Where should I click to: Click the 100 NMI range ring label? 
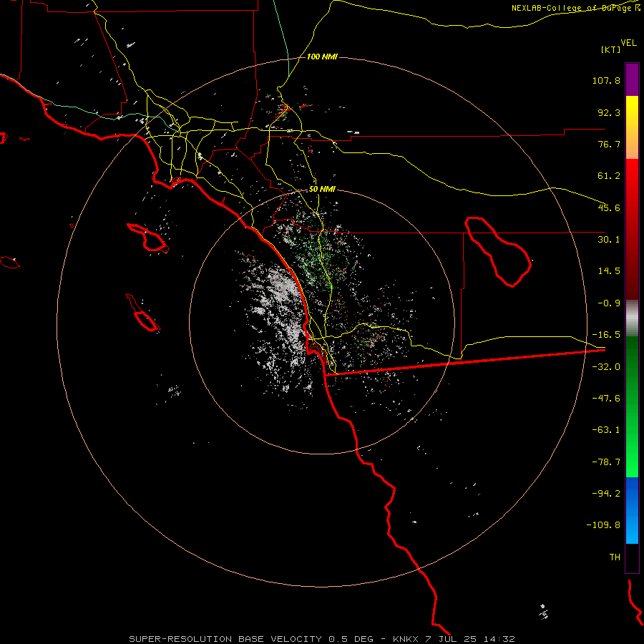(x=322, y=57)
